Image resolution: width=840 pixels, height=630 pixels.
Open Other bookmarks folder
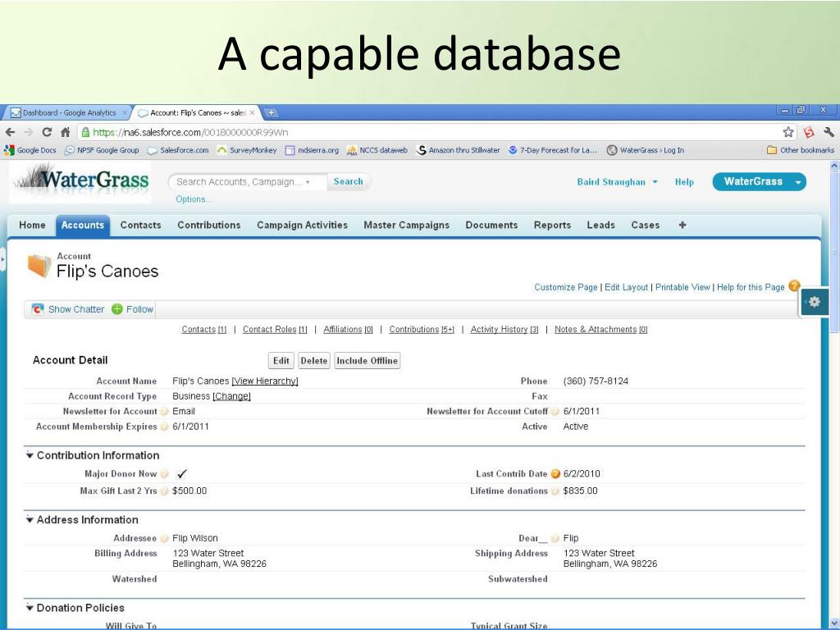(801, 150)
